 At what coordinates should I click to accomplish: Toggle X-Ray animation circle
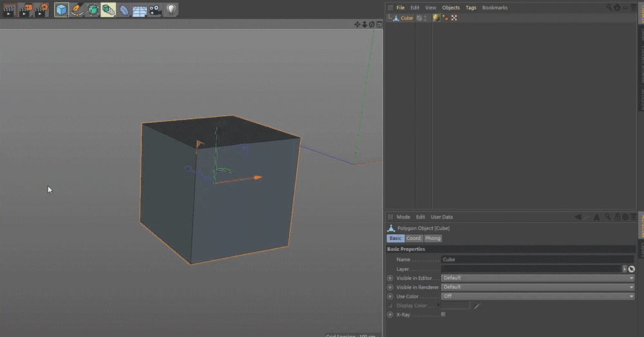tap(390, 314)
